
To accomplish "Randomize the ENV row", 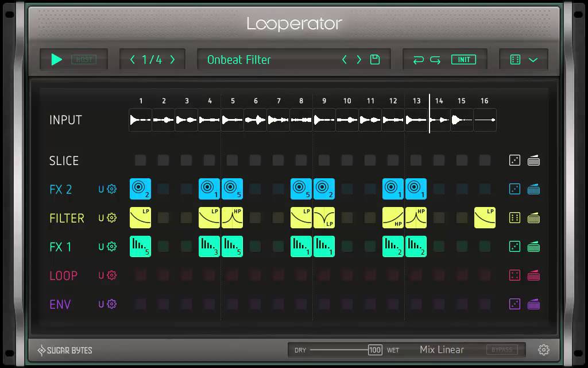I will pyautogui.click(x=515, y=304).
